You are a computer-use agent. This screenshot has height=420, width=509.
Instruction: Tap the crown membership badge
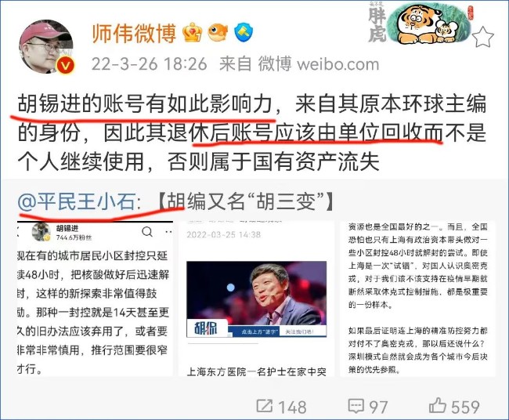[x=192, y=32]
